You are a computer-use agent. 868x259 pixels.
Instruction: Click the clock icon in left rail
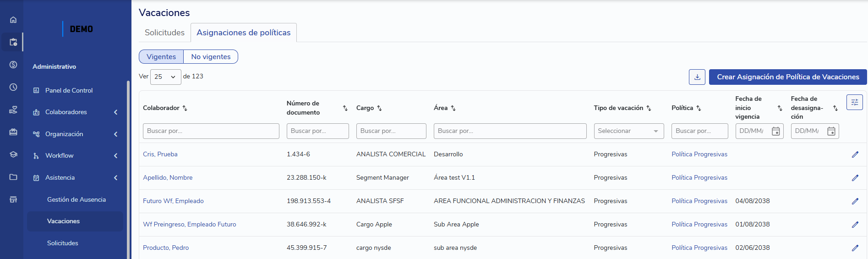click(x=13, y=87)
